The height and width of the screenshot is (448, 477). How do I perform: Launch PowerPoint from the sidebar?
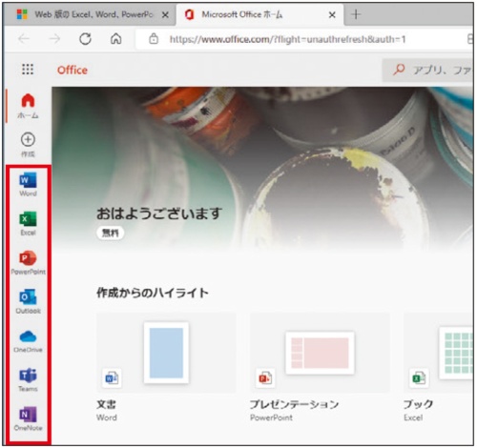pos(28,263)
